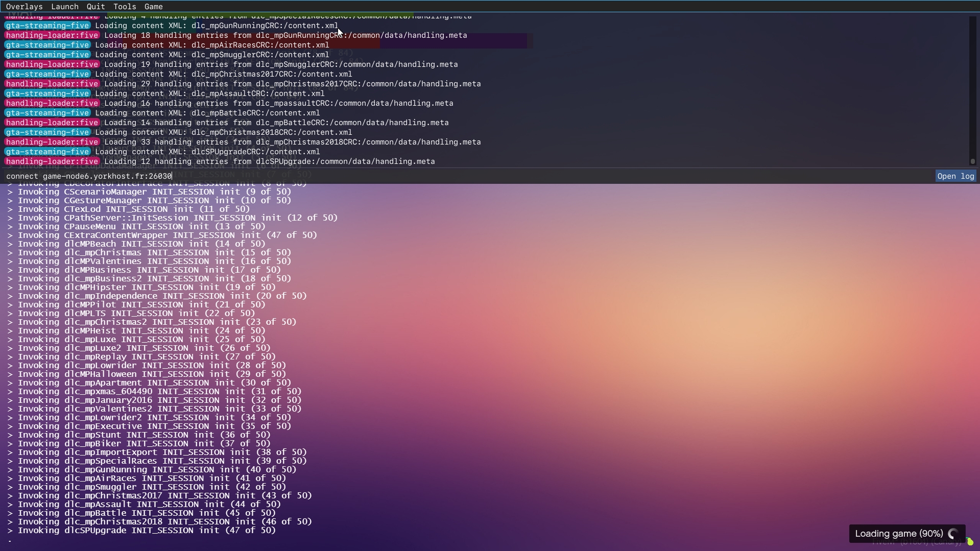Open the Tools menu

coord(125,7)
